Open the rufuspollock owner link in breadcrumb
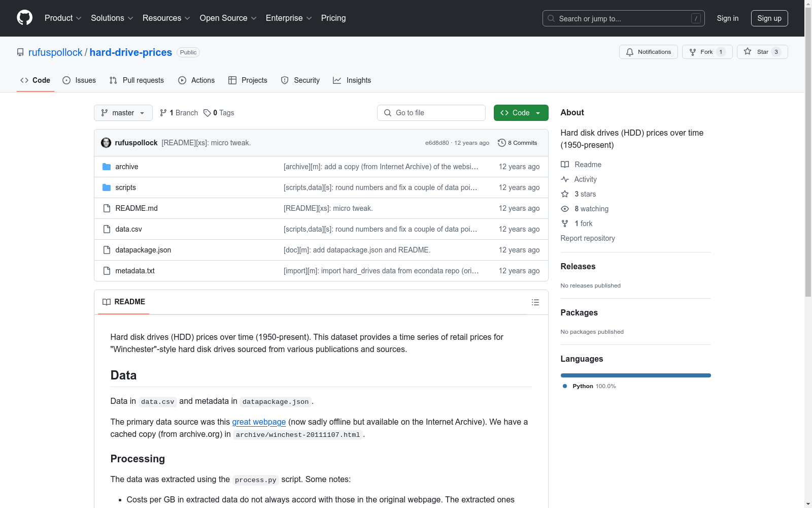This screenshot has width=812, height=508. tap(55, 52)
